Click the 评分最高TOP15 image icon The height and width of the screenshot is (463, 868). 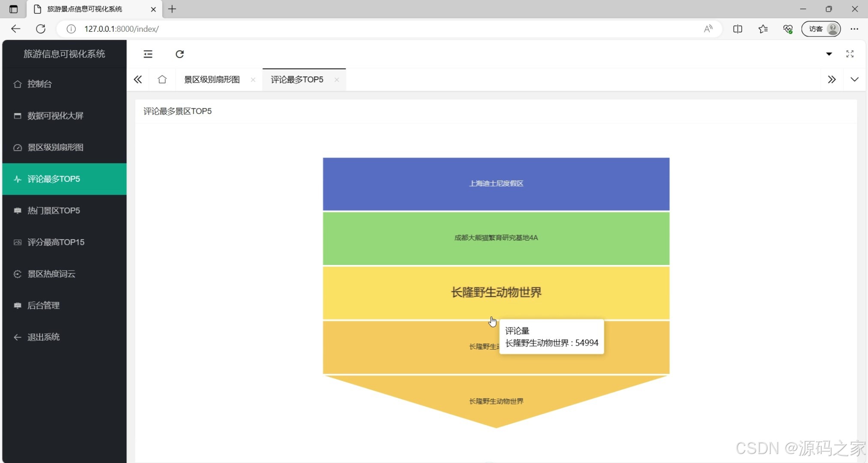[x=18, y=242]
